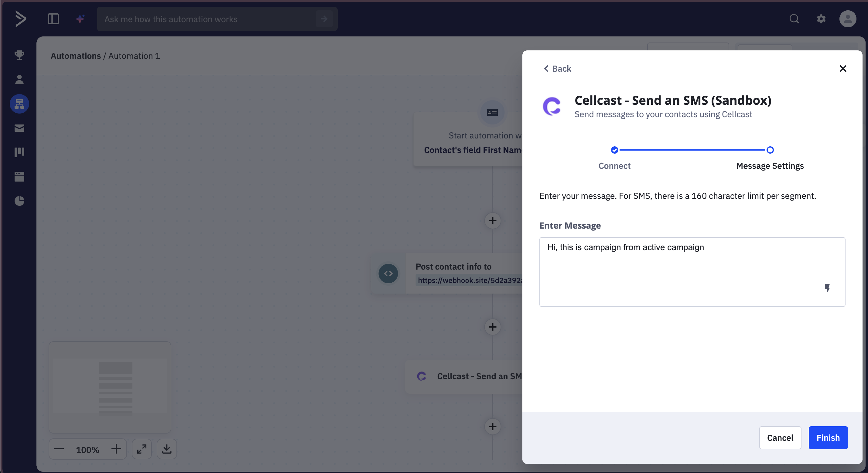Toggle the sidebar panel icon
Screen dimensions: 868x473
point(53,19)
